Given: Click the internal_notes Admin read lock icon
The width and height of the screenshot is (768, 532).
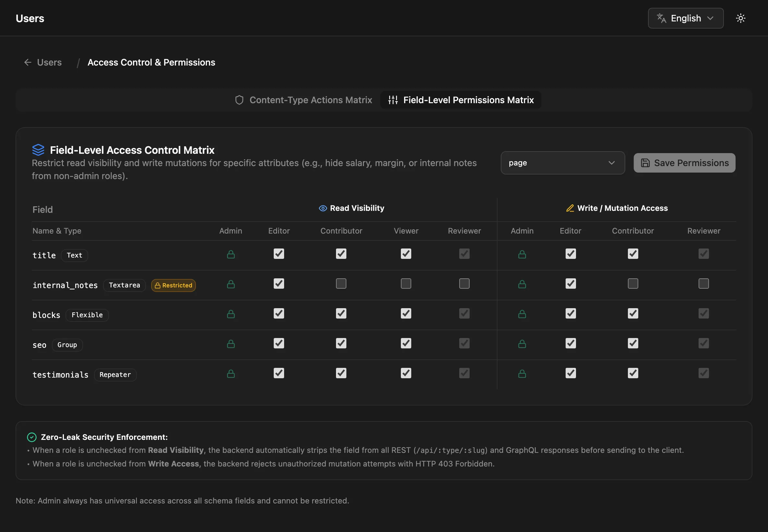Looking at the screenshot, I should (x=231, y=284).
